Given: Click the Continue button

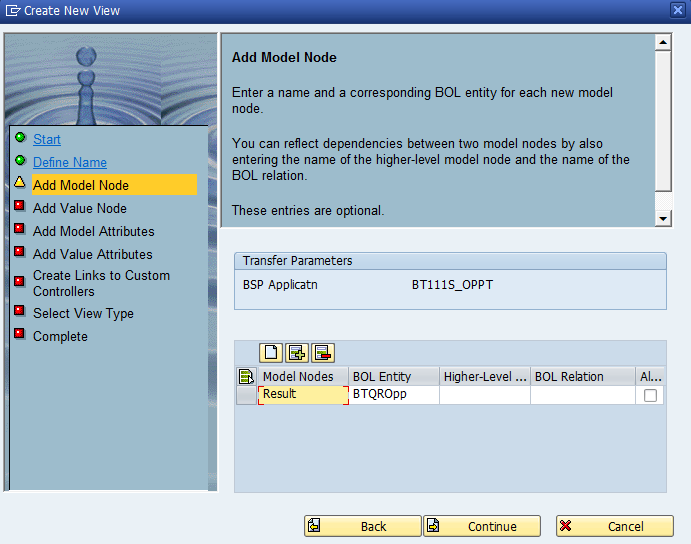Looking at the screenshot, I should click(482, 526).
